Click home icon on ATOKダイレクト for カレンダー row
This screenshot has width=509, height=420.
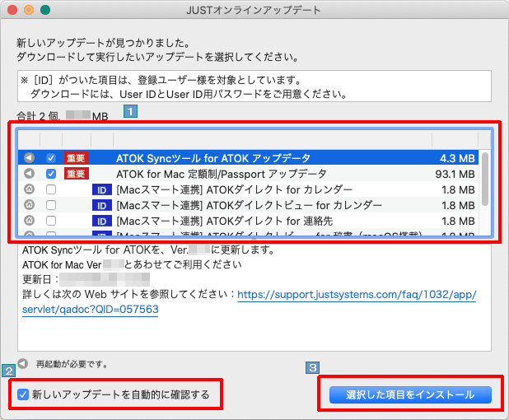tap(29, 189)
